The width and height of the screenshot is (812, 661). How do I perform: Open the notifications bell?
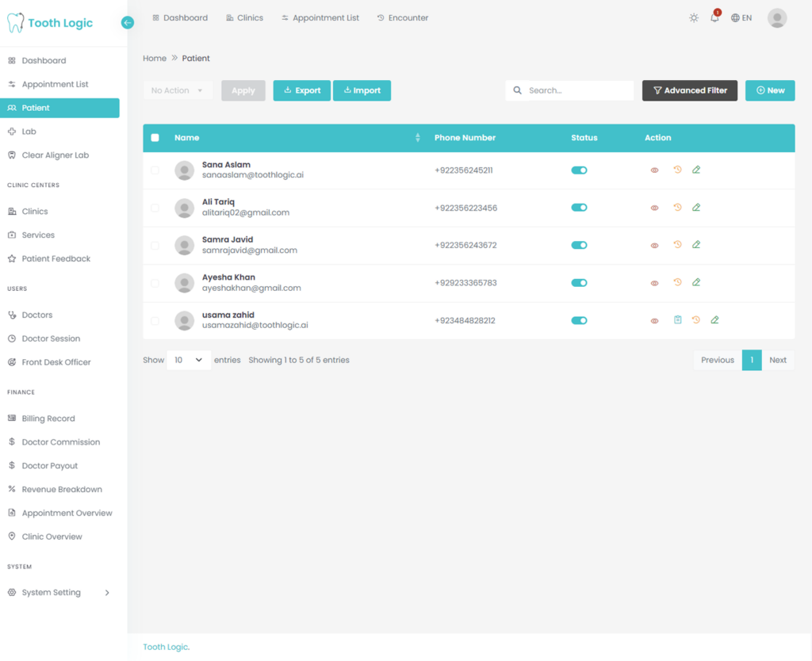coord(714,17)
